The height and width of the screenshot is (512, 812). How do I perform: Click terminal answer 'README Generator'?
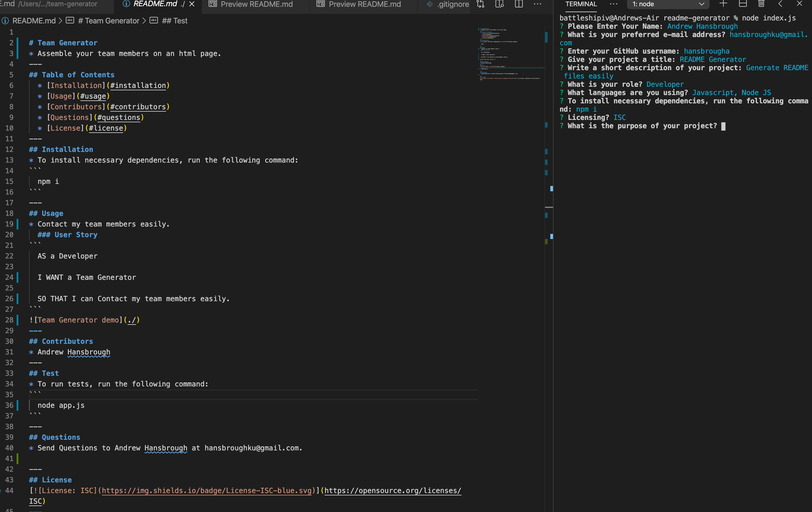click(713, 60)
